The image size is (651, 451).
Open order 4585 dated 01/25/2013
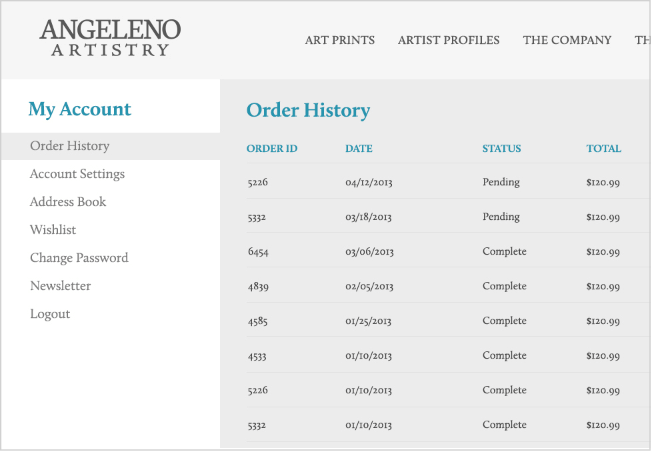tap(448, 321)
